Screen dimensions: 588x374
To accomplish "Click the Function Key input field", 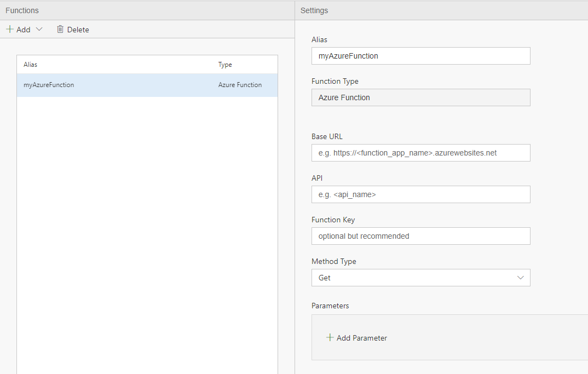I will point(420,236).
